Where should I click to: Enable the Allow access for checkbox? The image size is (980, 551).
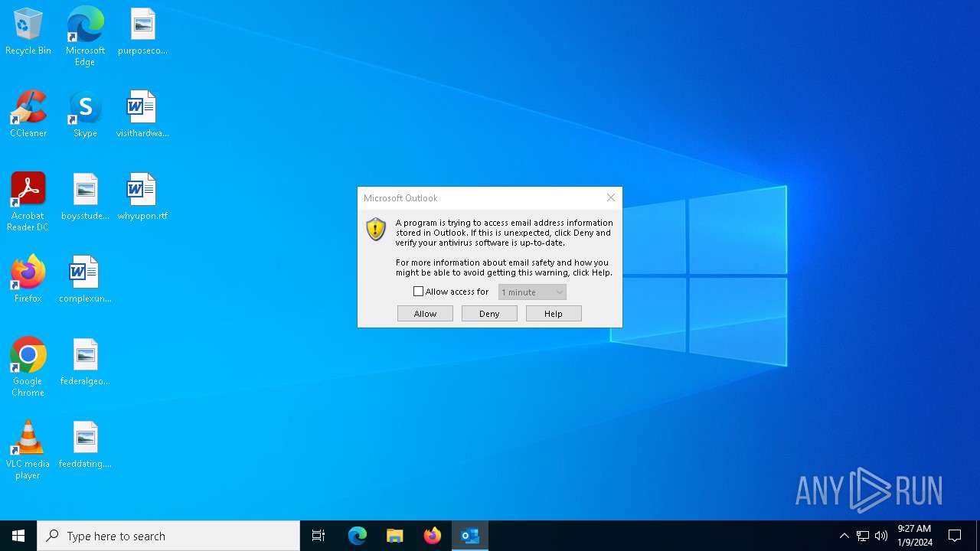coord(418,292)
